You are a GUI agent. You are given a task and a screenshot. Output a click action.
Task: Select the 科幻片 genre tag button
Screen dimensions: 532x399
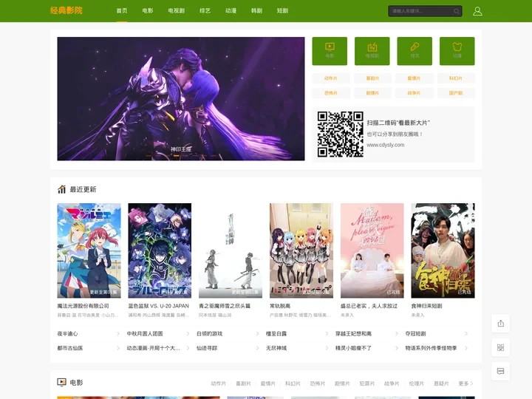coord(456,78)
